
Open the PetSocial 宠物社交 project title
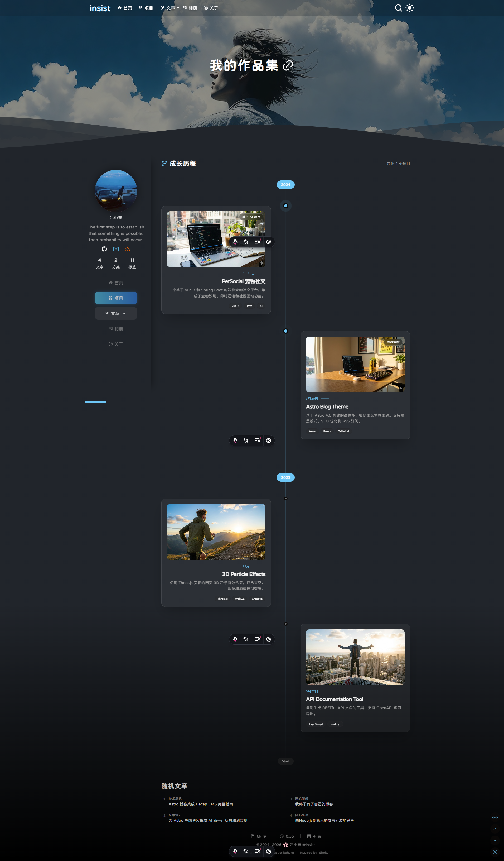click(243, 281)
